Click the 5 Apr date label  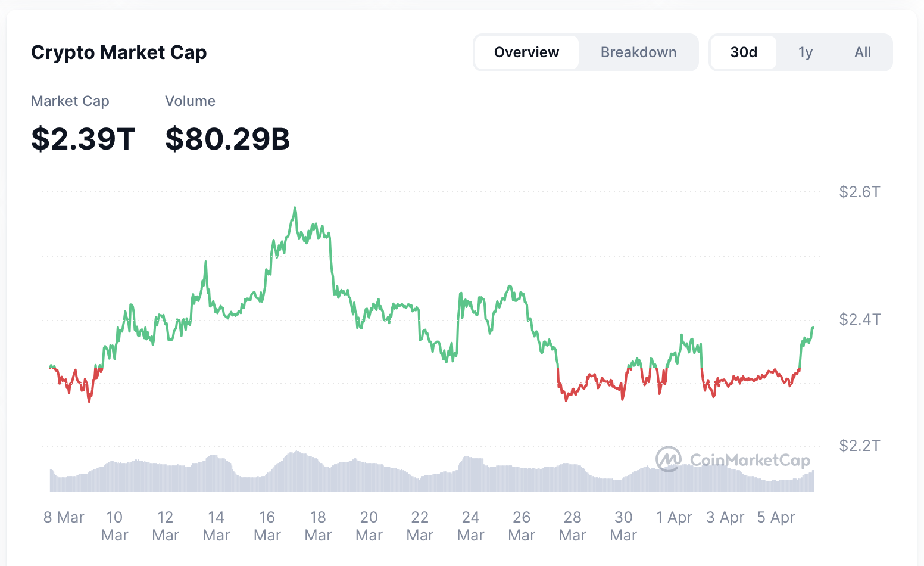click(x=776, y=517)
